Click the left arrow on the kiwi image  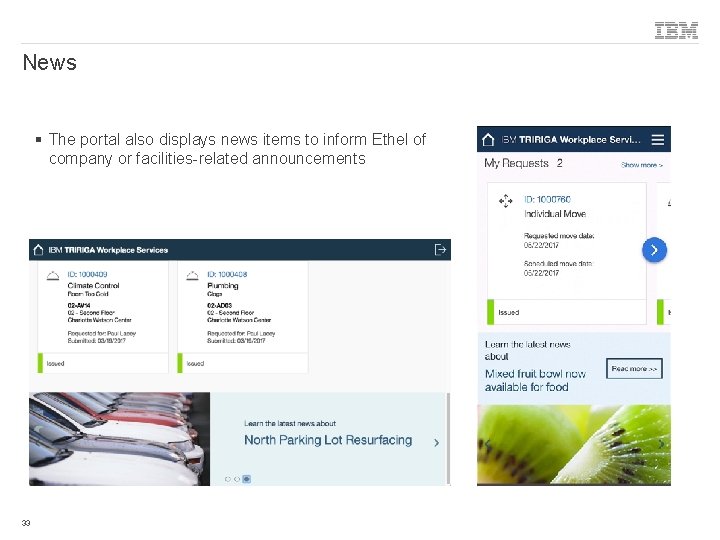[487, 444]
